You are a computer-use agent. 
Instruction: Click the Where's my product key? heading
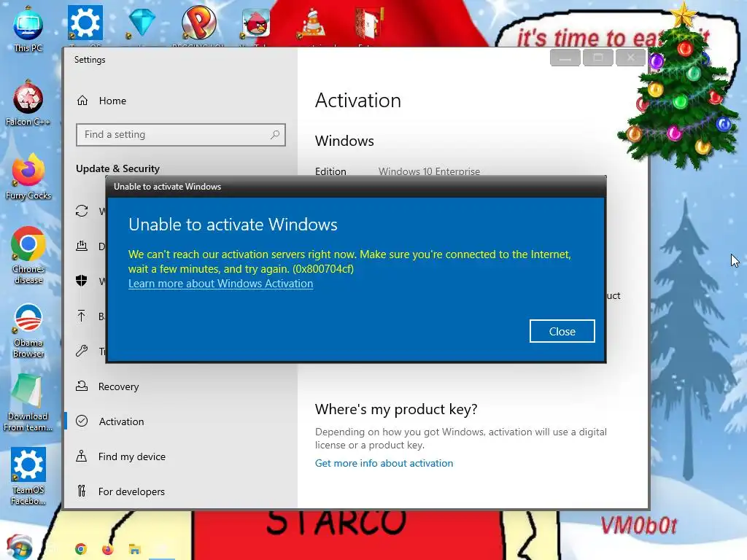[396, 409]
